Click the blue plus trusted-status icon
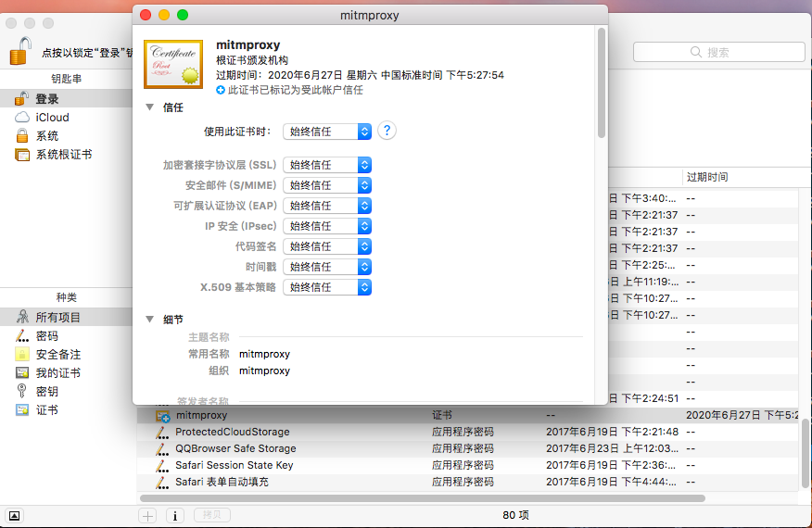The width and height of the screenshot is (812, 528). coord(221,90)
